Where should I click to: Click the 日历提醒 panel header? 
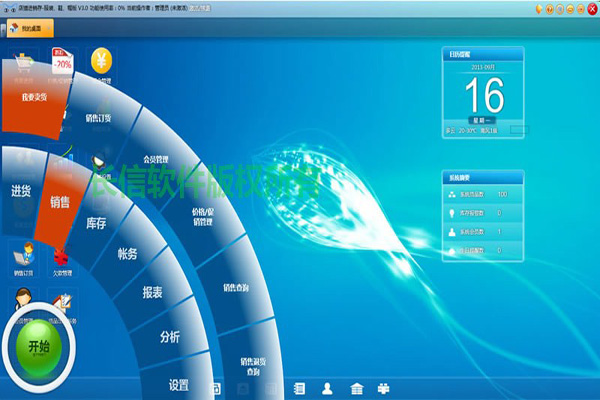click(x=483, y=54)
